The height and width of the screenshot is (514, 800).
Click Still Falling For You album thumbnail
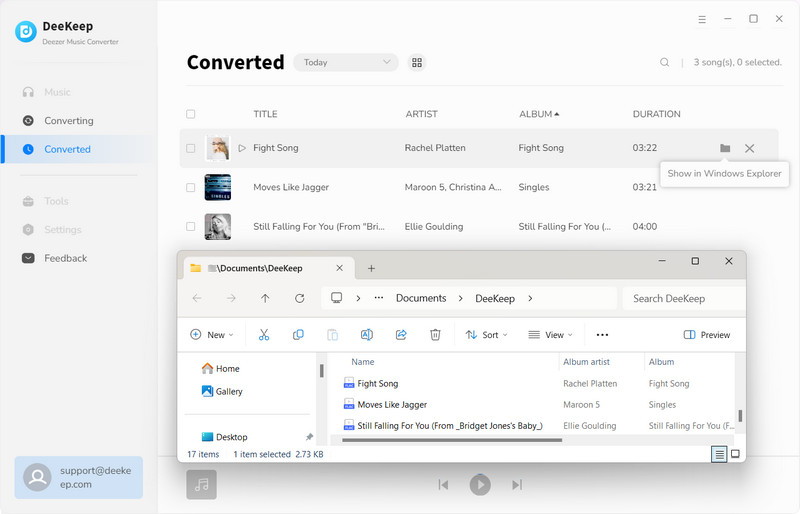point(218,227)
